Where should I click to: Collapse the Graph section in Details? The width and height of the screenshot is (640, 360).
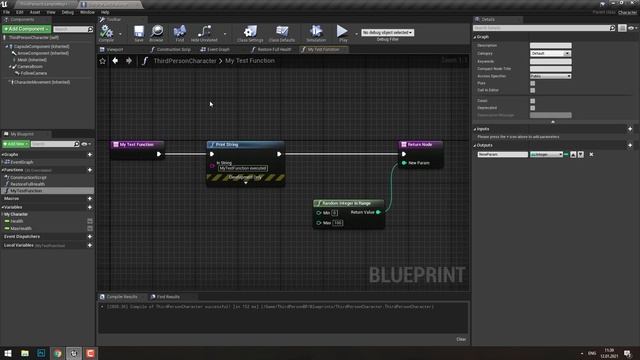pos(475,37)
